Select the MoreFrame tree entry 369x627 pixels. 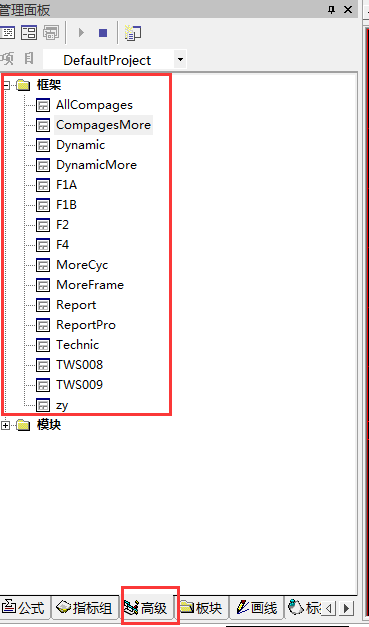(90, 285)
